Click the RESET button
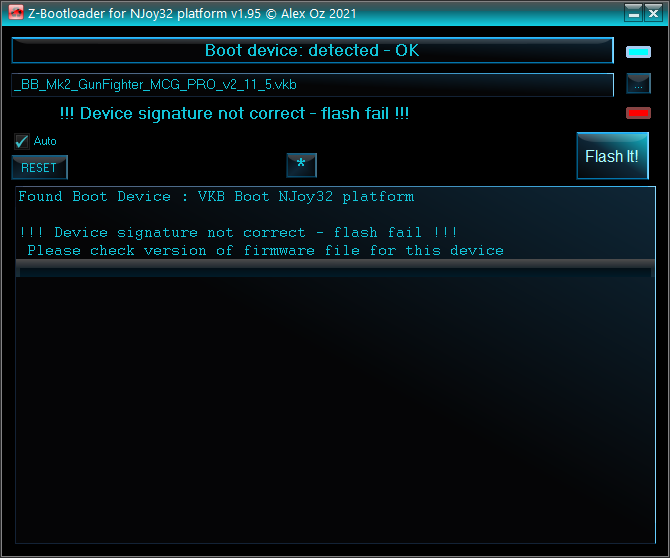 39,167
